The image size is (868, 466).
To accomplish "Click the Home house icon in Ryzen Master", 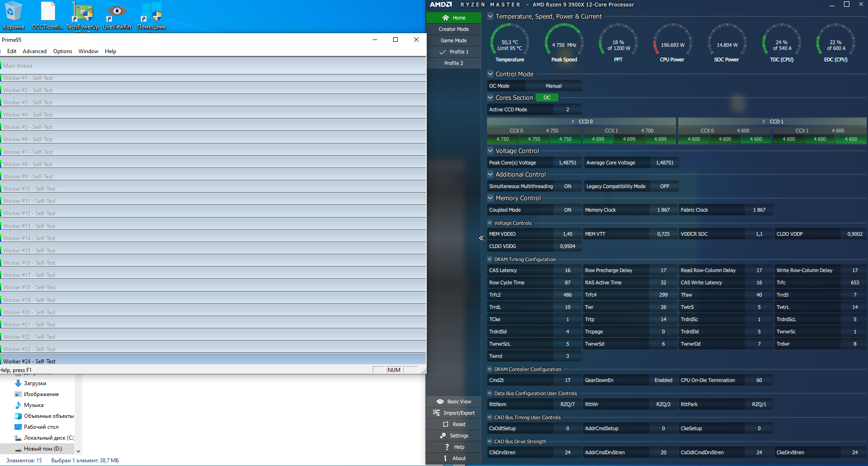I will coord(445,18).
